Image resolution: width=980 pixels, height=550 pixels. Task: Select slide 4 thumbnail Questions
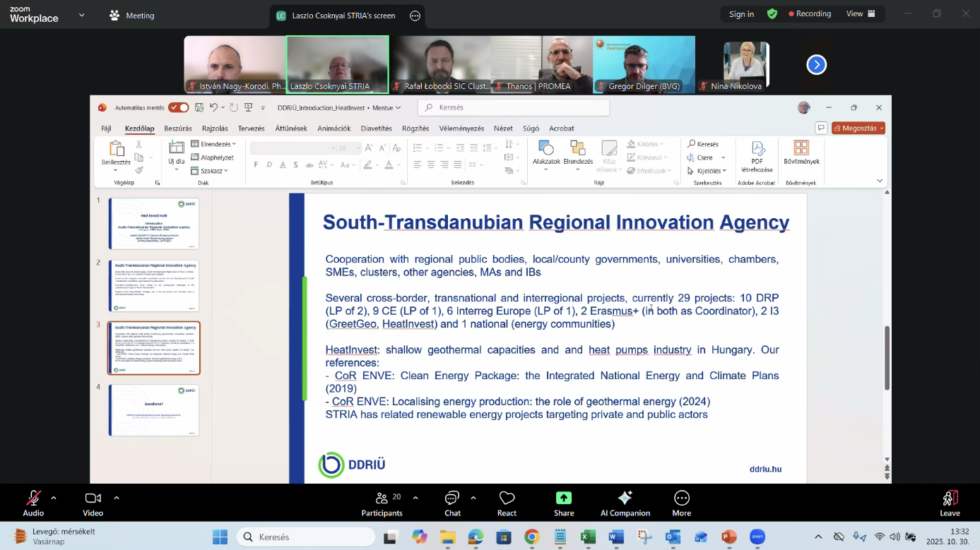[x=154, y=410]
